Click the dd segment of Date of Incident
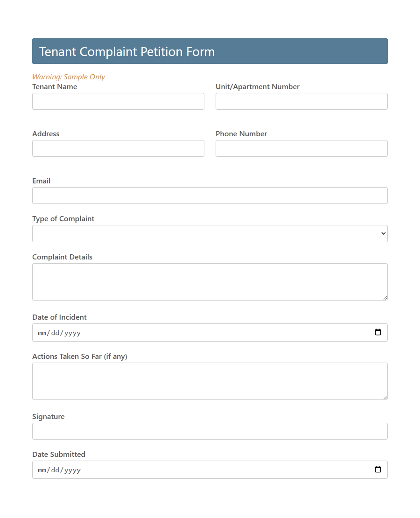Screen dimensions: 420x518 pyautogui.click(x=55, y=332)
